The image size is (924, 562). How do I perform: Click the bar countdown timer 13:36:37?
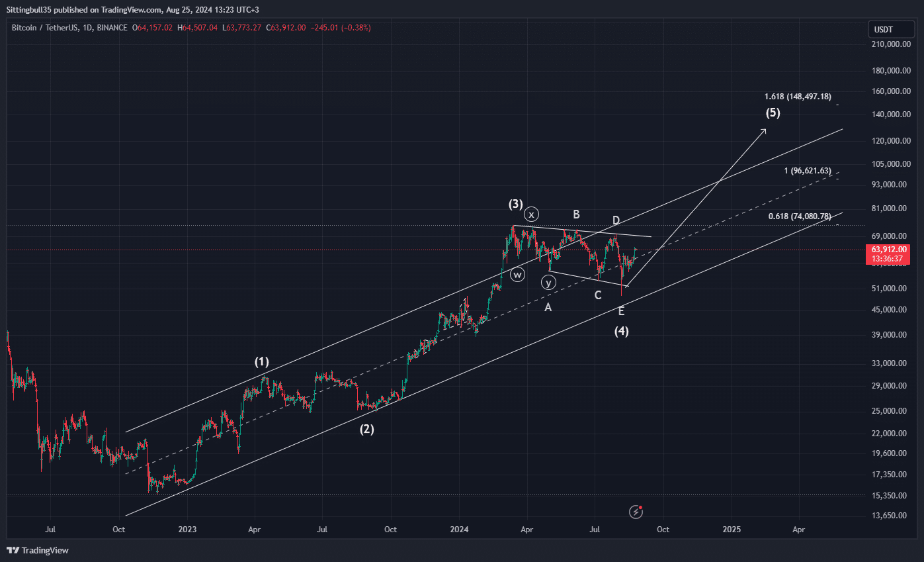click(889, 259)
